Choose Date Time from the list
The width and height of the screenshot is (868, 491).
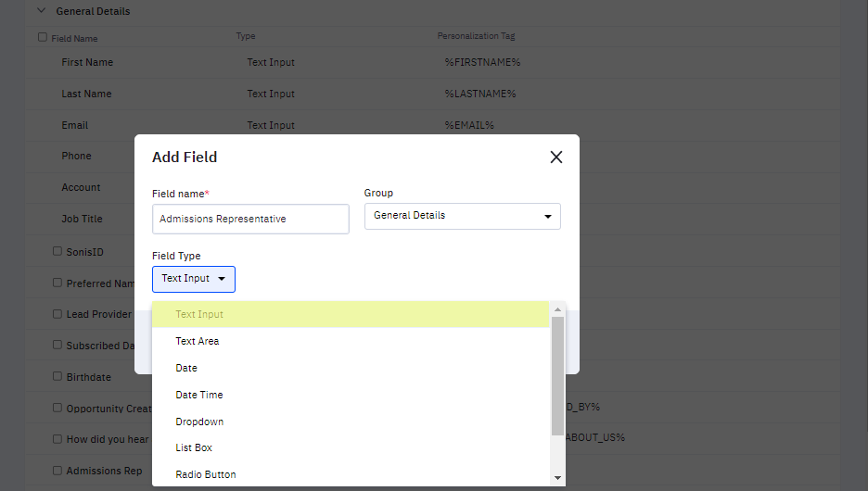point(199,396)
